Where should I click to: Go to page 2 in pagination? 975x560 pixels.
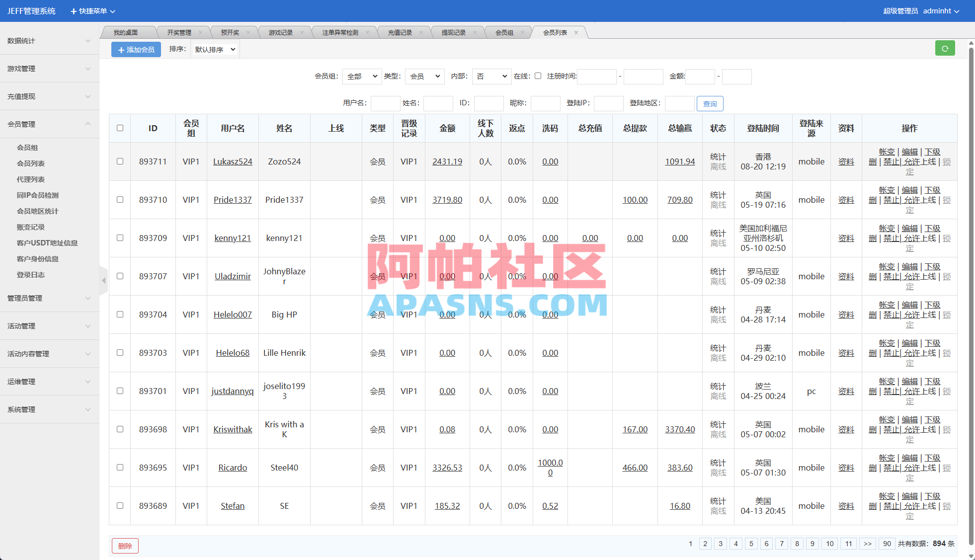[x=705, y=544]
